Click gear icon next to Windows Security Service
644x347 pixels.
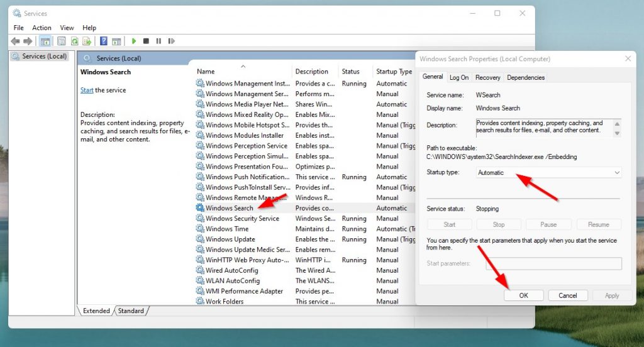pyautogui.click(x=200, y=219)
